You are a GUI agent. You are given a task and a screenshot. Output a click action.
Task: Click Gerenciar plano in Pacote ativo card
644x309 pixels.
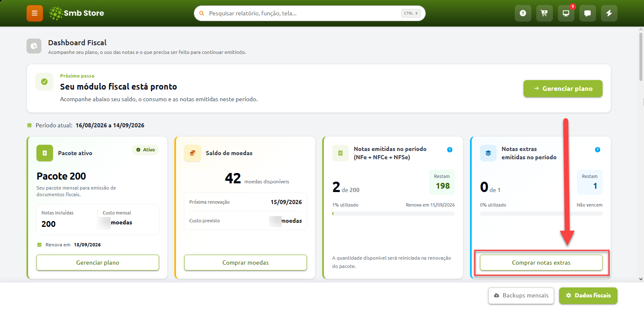[x=98, y=263]
